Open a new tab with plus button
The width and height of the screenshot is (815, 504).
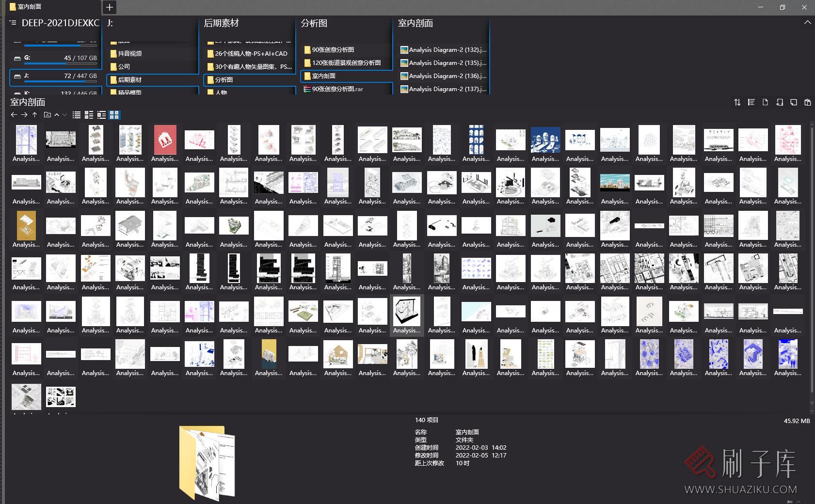pos(110,7)
